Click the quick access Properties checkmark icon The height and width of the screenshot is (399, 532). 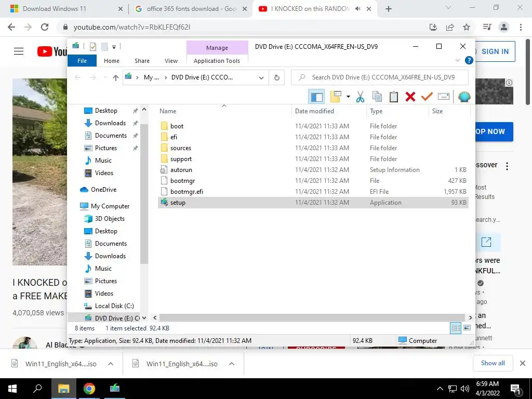point(92,47)
